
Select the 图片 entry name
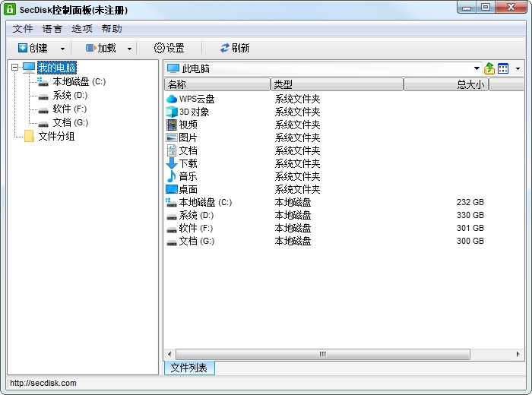pyautogui.click(x=188, y=137)
